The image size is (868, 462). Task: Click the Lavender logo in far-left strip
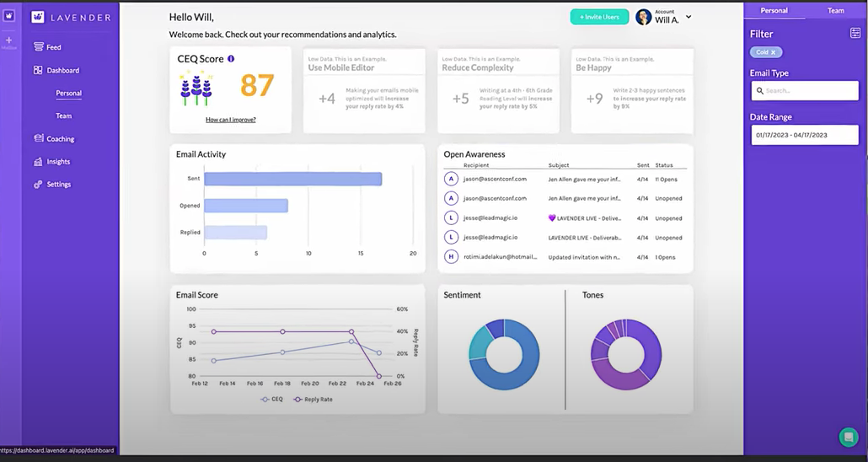pyautogui.click(x=9, y=16)
